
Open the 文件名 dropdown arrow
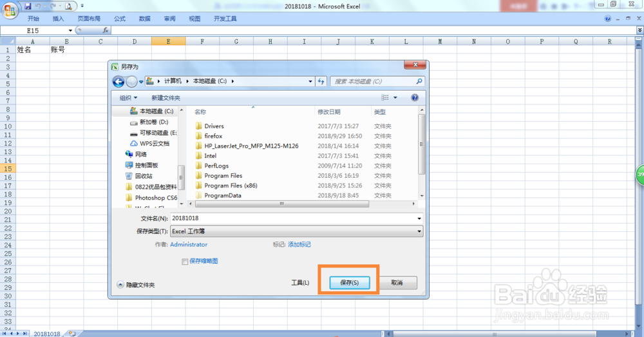pos(419,218)
